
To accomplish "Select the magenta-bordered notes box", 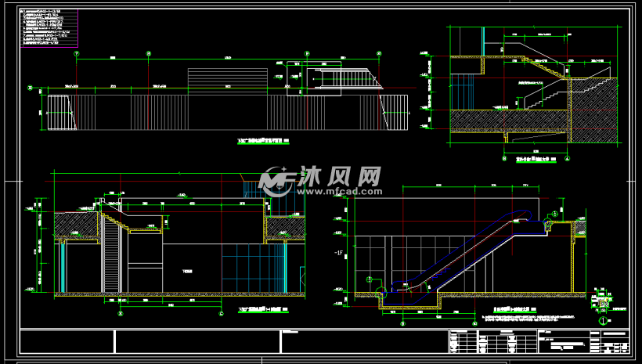I will (49, 28).
